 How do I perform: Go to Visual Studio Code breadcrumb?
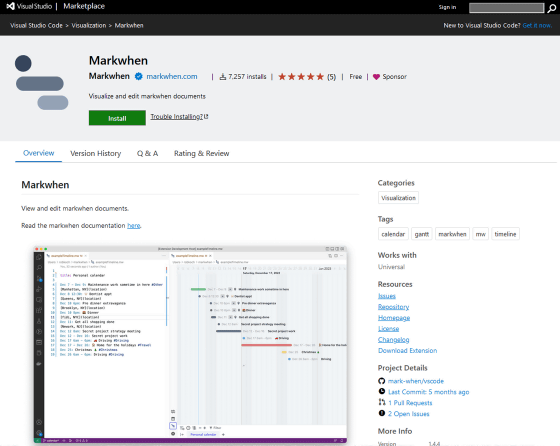click(x=36, y=25)
